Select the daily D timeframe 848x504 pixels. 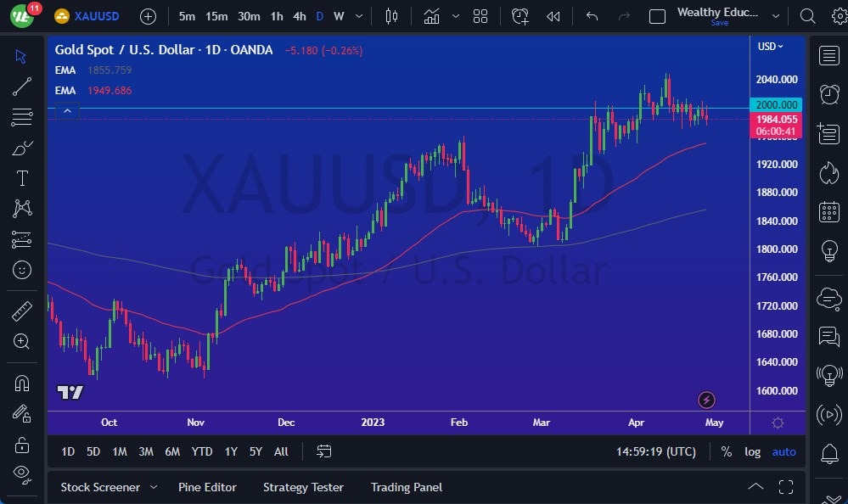[x=320, y=16]
